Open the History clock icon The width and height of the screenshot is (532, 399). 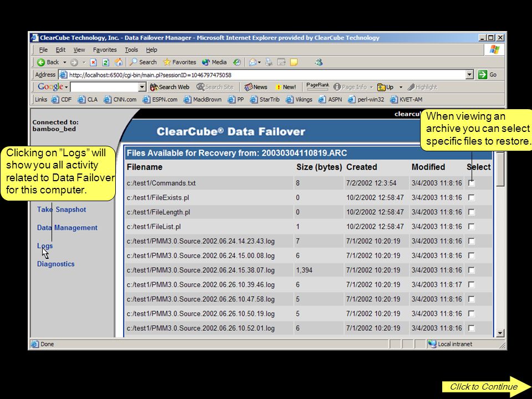click(x=237, y=62)
